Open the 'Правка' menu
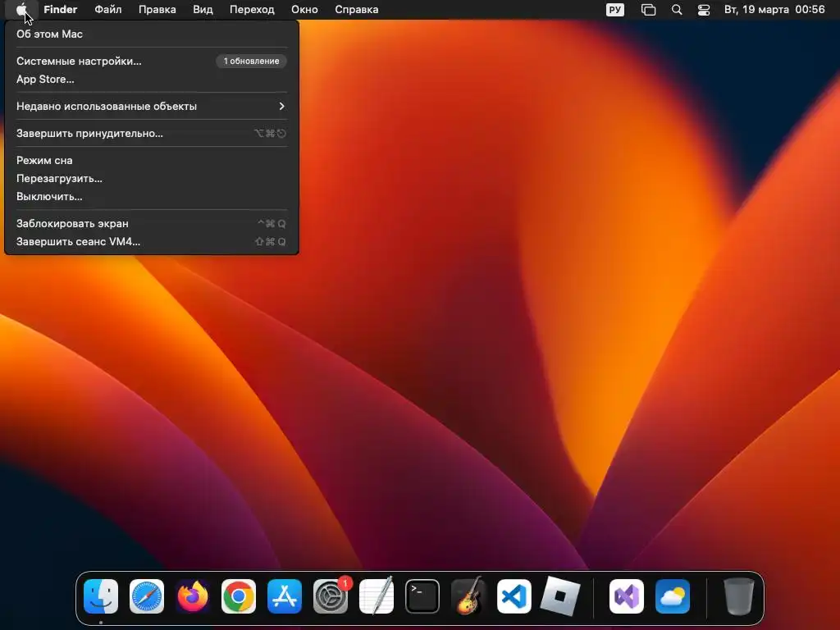The height and width of the screenshot is (630, 840). click(157, 10)
